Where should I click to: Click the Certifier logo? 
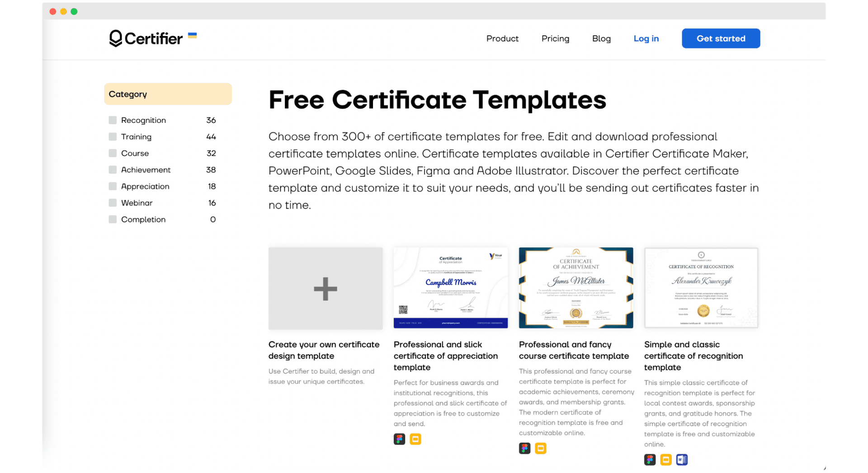tap(146, 38)
